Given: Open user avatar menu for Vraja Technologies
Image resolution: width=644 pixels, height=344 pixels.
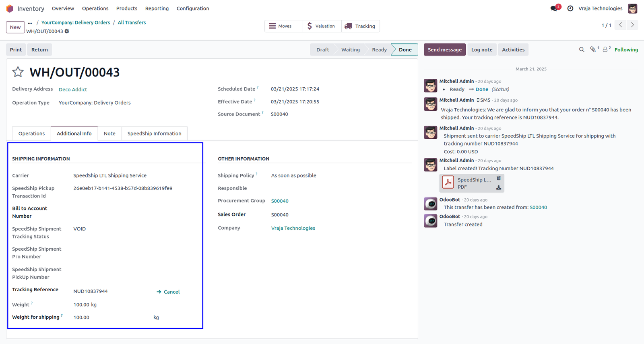Looking at the screenshot, I should tap(632, 8).
